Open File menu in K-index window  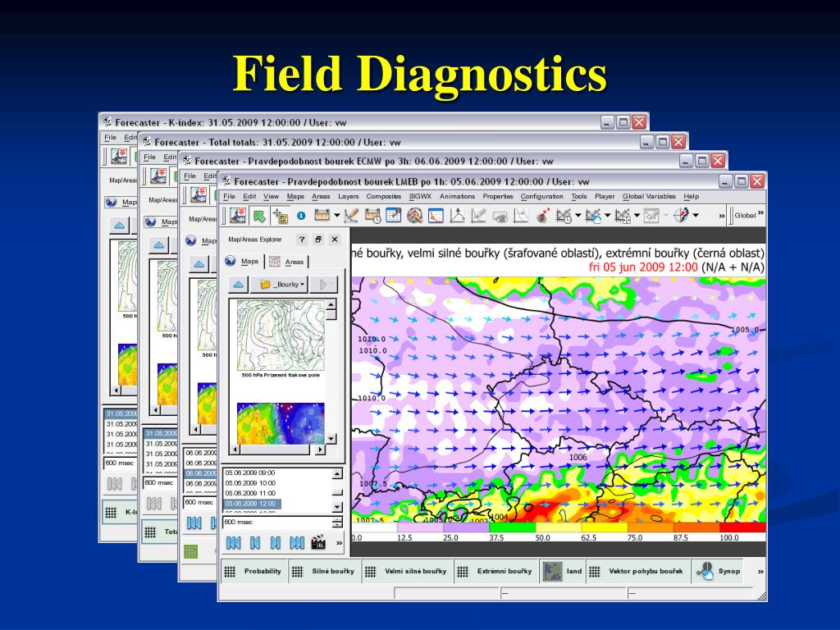click(x=111, y=138)
